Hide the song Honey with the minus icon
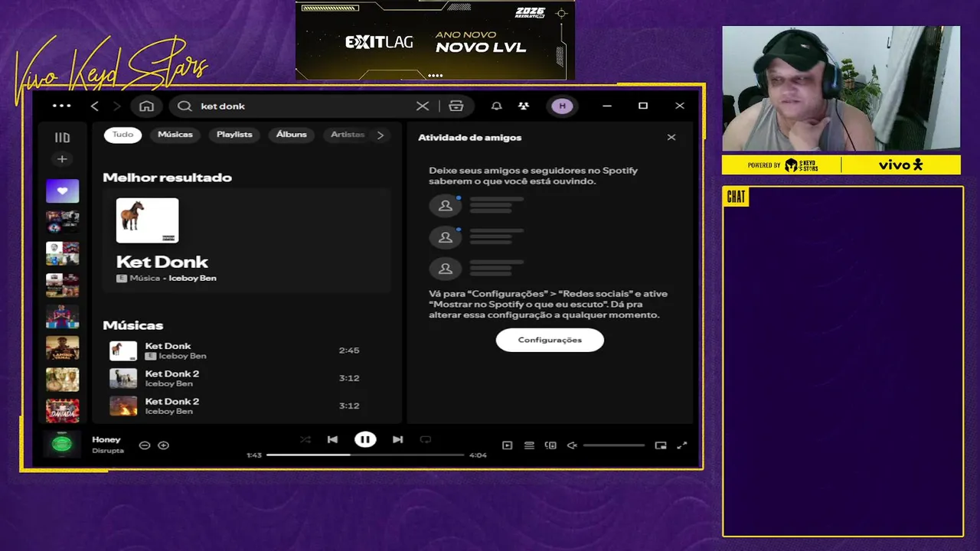The height and width of the screenshot is (551, 980). pos(144,445)
